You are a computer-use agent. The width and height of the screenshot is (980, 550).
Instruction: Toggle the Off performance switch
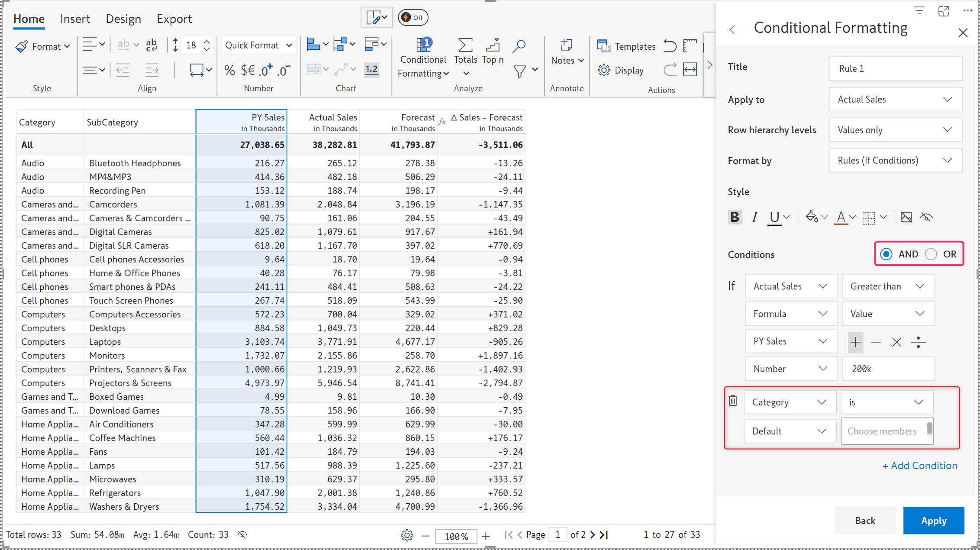[413, 17]
